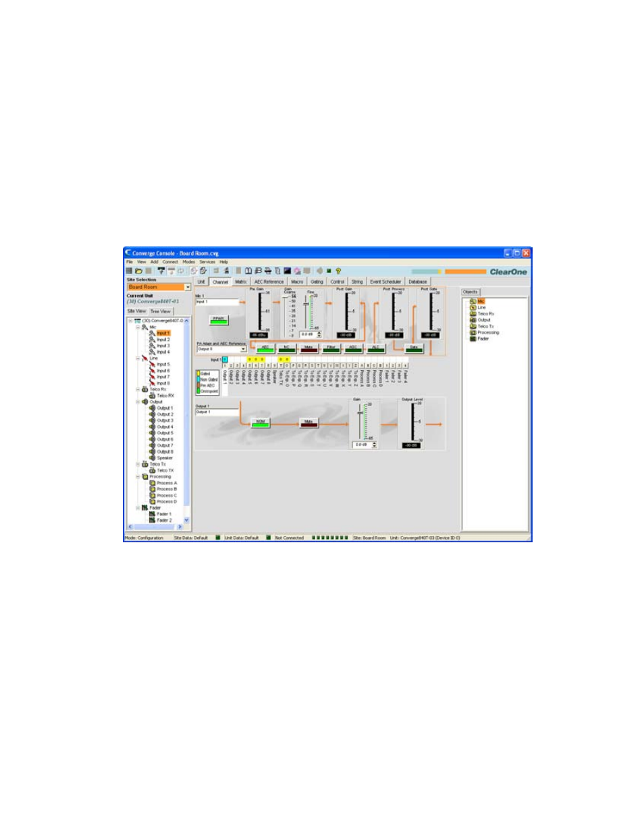Switch to the Event Scheduler tab

click(x=385, y=282)
